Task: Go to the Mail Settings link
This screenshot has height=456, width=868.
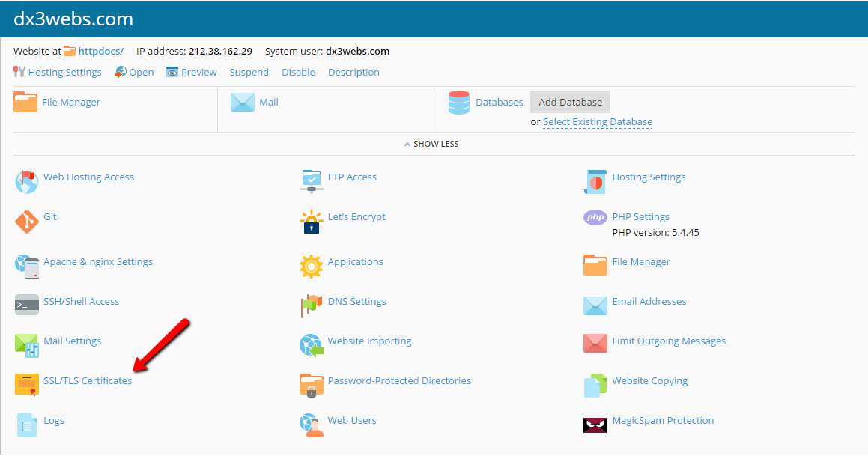Action: [72, 341]
